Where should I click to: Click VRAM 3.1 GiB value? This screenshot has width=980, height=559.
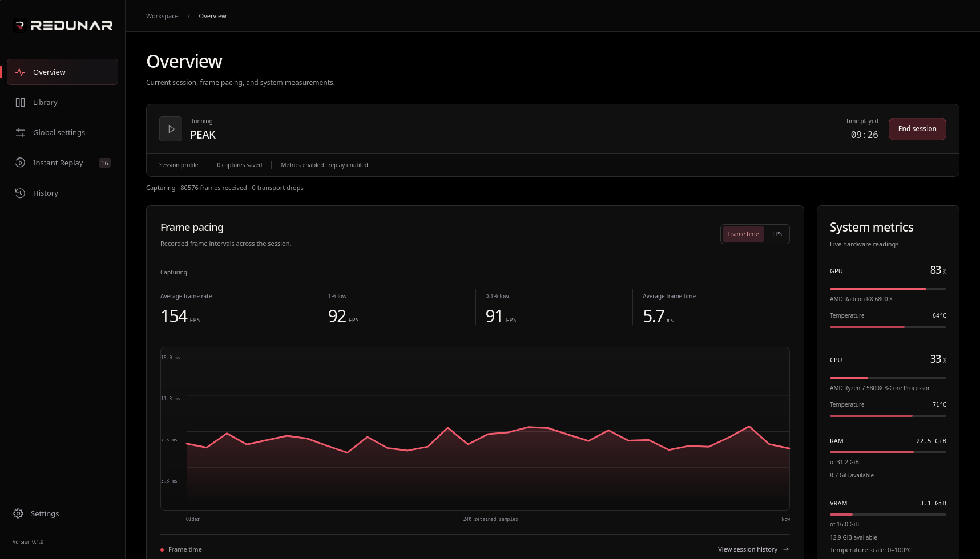point(933,504)
